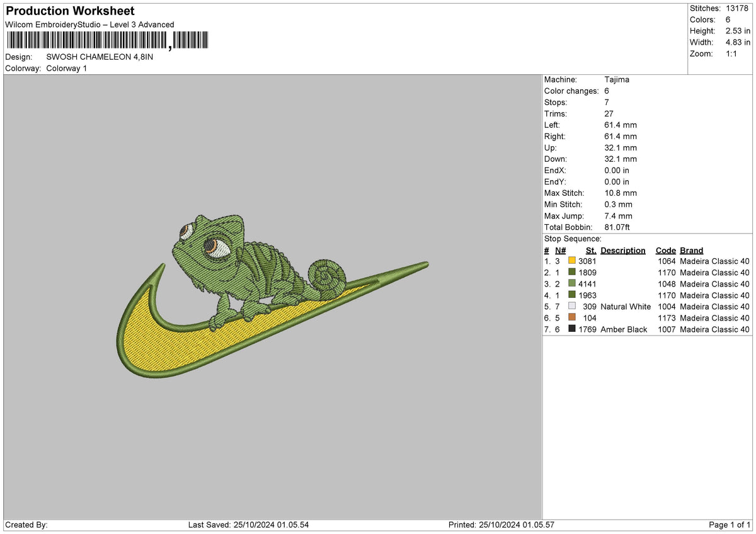756x534 pixels.
Task: Select the Width value '4.83 in'
Action: (x=738, y=42)
